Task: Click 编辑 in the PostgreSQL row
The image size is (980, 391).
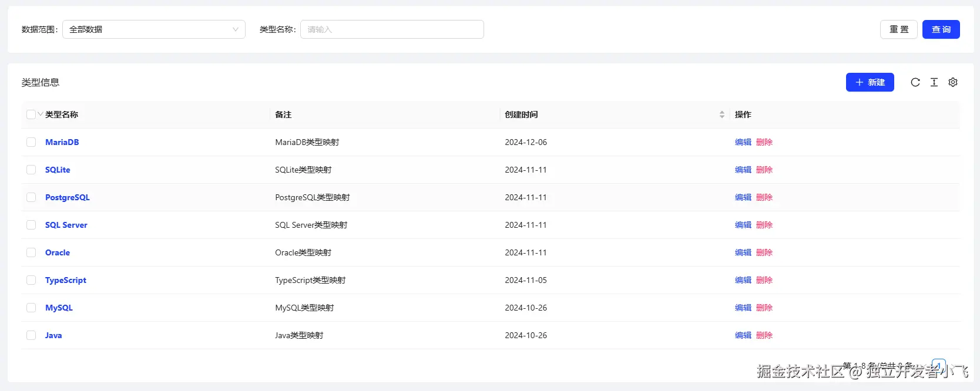Action: [x=743, y=197]
